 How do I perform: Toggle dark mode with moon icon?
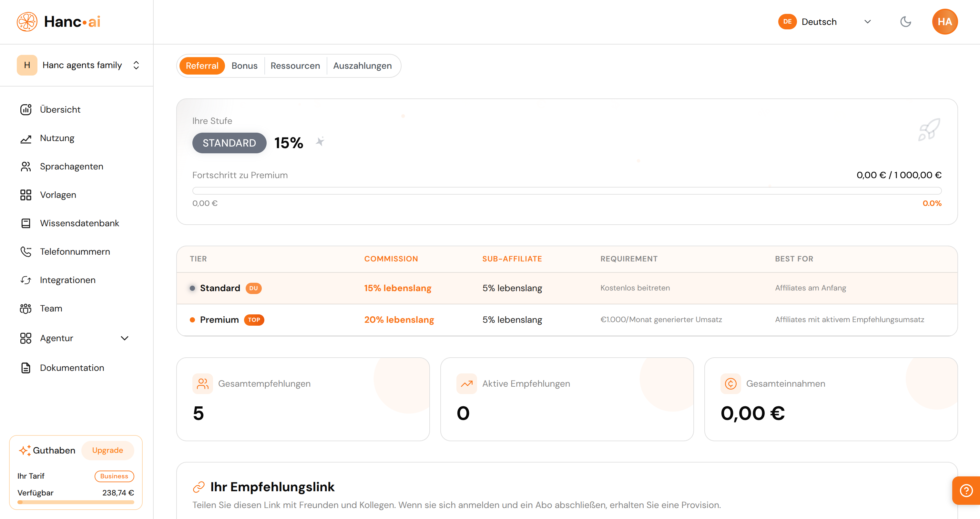click(x=905, y=22)
